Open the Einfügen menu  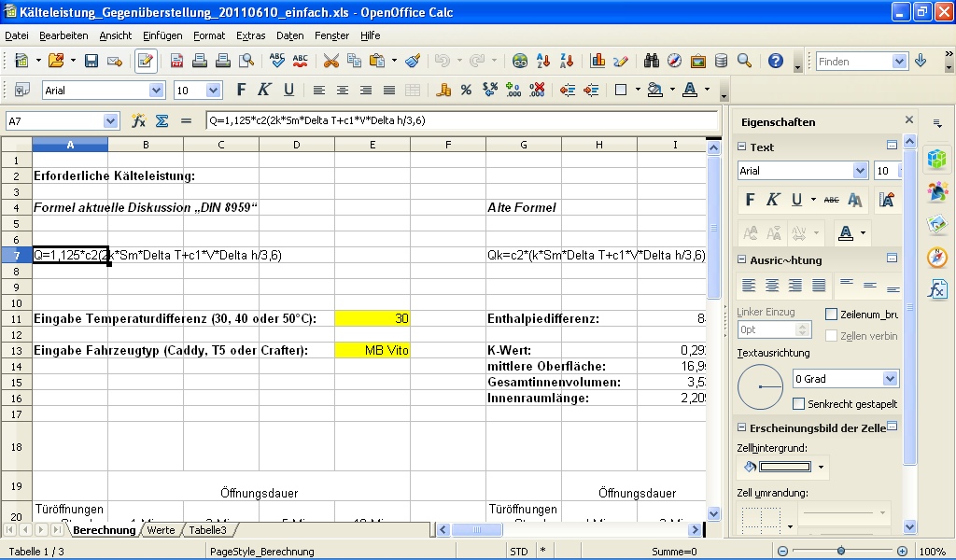click(162, 35)
